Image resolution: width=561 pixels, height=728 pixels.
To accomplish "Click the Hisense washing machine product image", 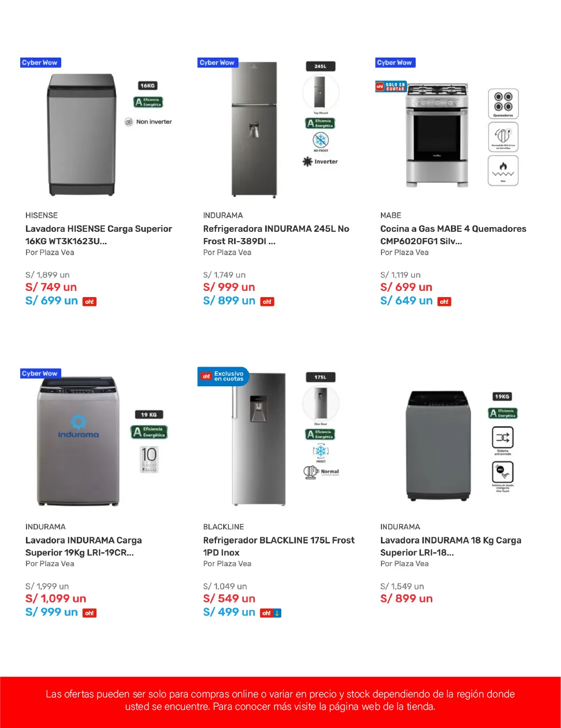I will (x=81, y=134).
